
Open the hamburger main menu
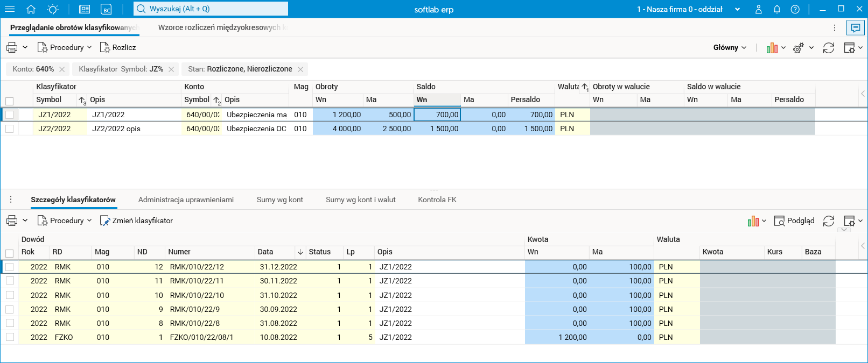tap(10, 9)
